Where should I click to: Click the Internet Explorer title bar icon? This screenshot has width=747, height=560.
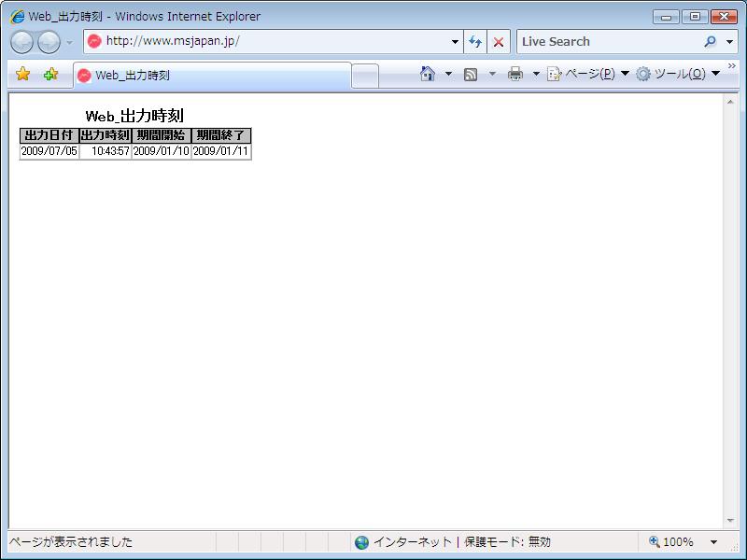coord(17,17)
